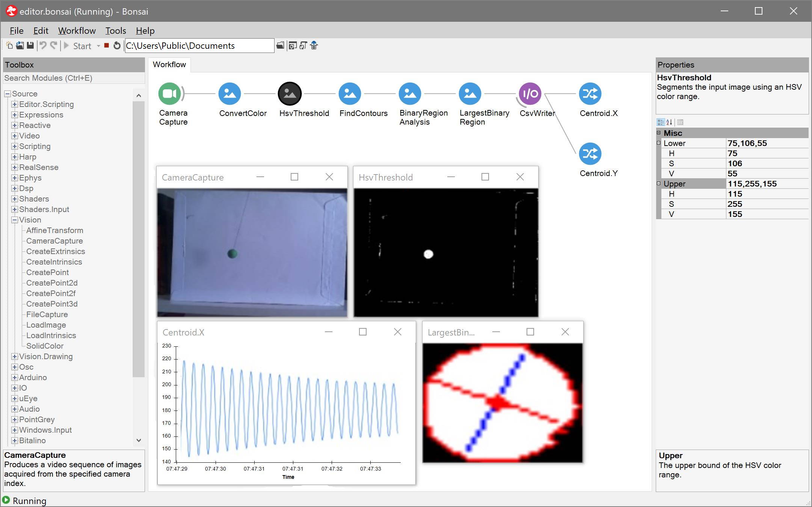Click the New workflow toolbar icon
812x507 pixels.
[9, 46]
